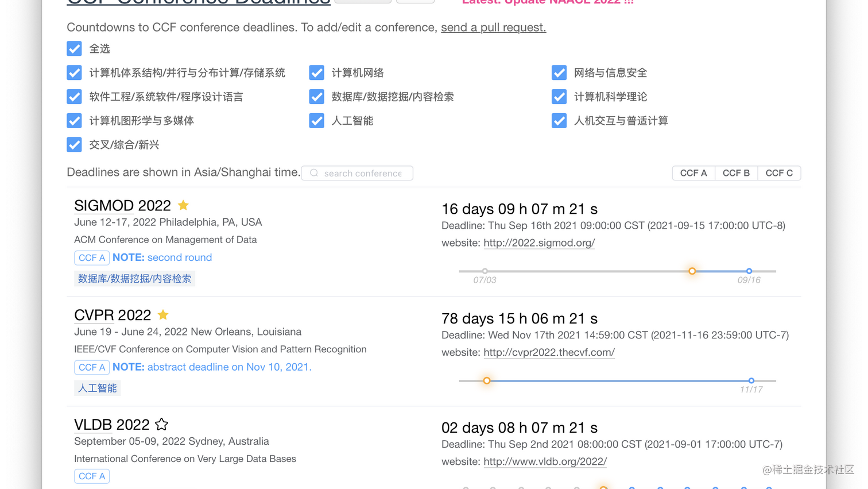Switch to the CCF B filter tab

[736, 173]
